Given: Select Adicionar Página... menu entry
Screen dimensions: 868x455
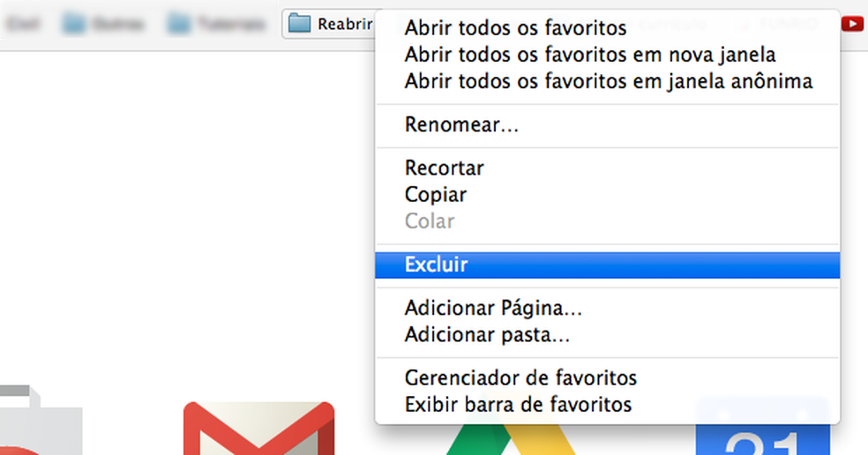Looking at the screenshot, I should (493, 309).
